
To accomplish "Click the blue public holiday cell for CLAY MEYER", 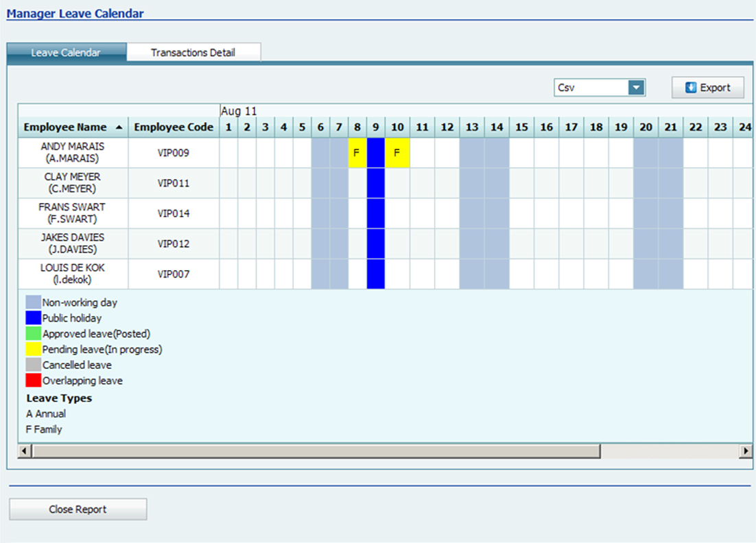I will click(375, 183).
